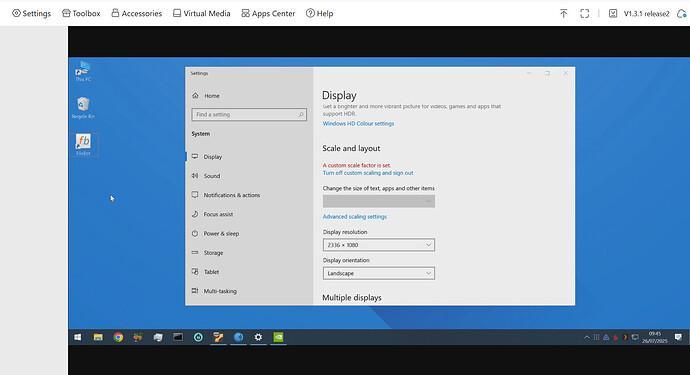Expand the Display resolution dropdown
Screen dimensions: 690x375
378,245
